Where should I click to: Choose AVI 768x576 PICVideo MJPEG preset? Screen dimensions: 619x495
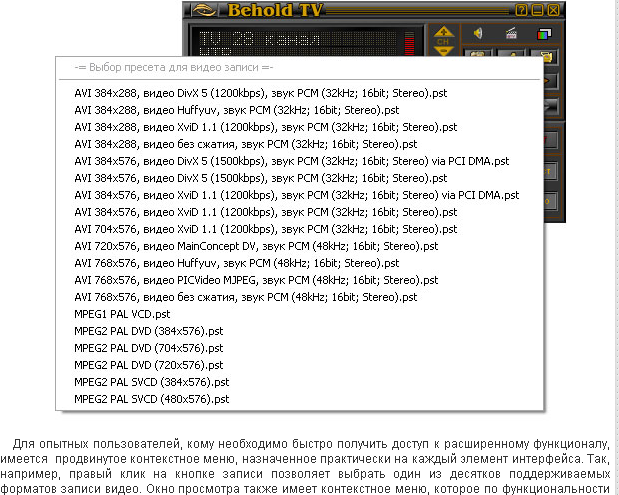[256, 280]
